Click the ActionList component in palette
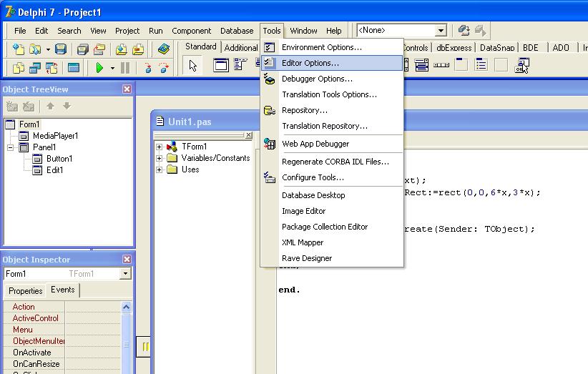588x374 pixels. click(x=522, y=65)
